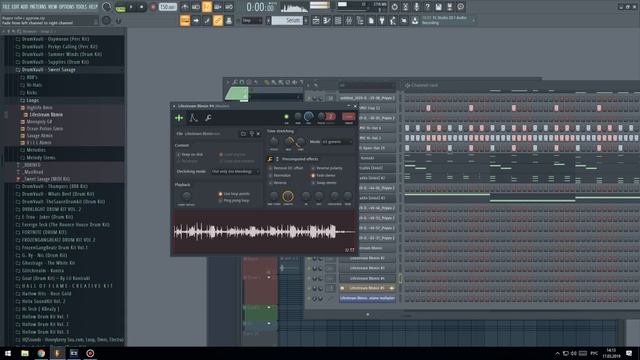Toggle Ping pong loop option

click(x=234, y=201)
